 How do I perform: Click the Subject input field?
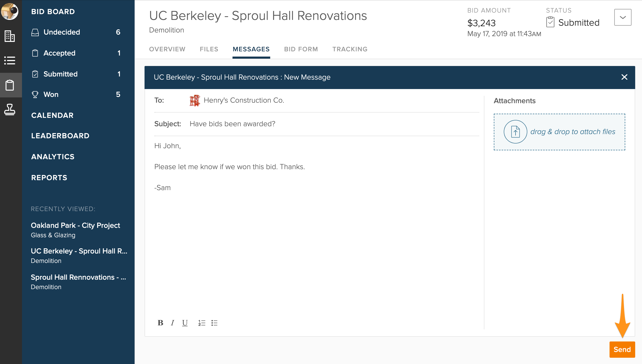[x=333, y=124]
